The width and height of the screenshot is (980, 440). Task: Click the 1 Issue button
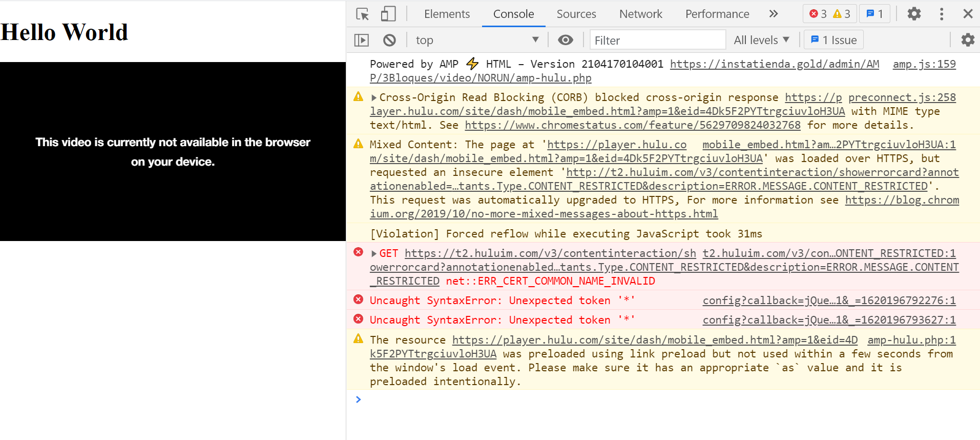tap(833, 40)
